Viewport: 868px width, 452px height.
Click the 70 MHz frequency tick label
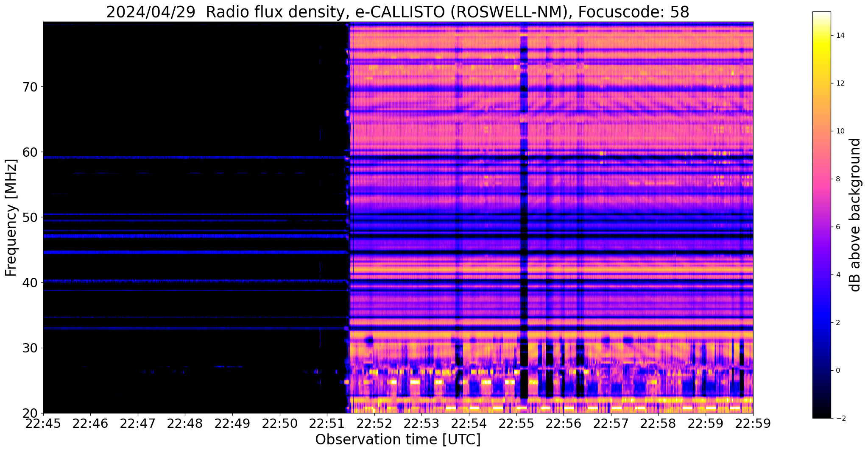[30, 87]
